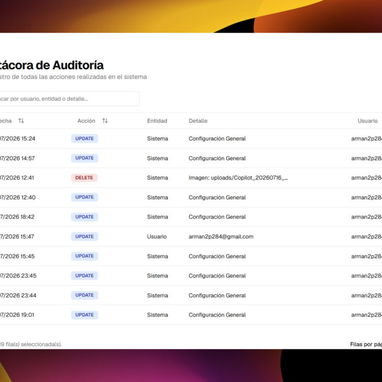
Task: Click Configuración General in the 12:40 row
Action: [217, 197]
